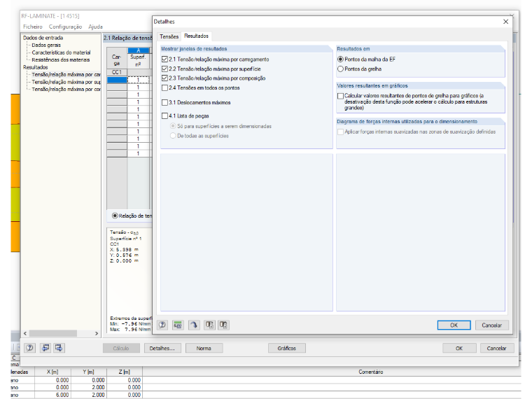The width and height of the screenshot is (532, 399).
Task: Click the Dados de entrada tree node
Action: 43,38
